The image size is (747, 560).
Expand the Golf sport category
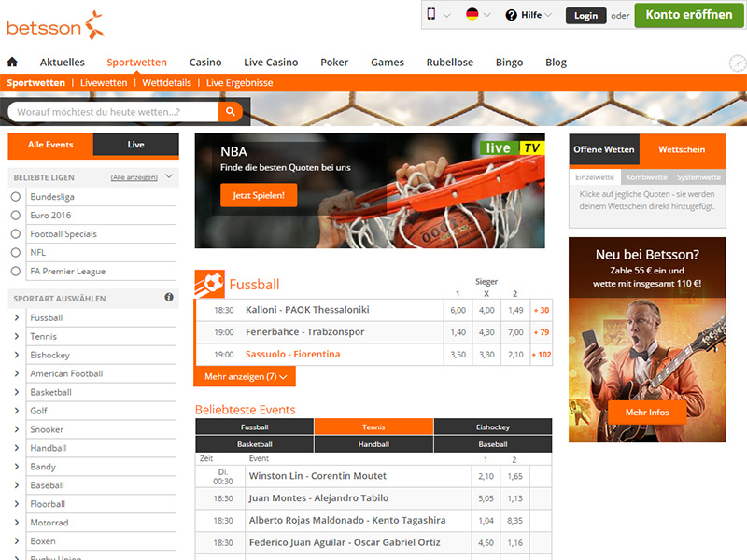(17, 411)
